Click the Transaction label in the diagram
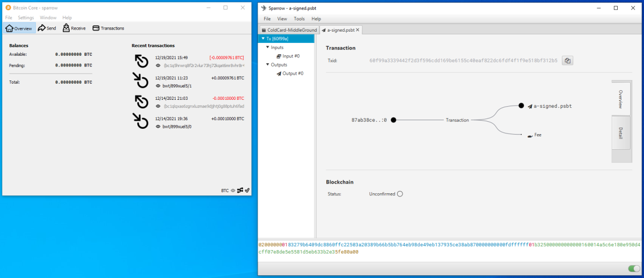The image size is (644, 278). coord(457,120)
